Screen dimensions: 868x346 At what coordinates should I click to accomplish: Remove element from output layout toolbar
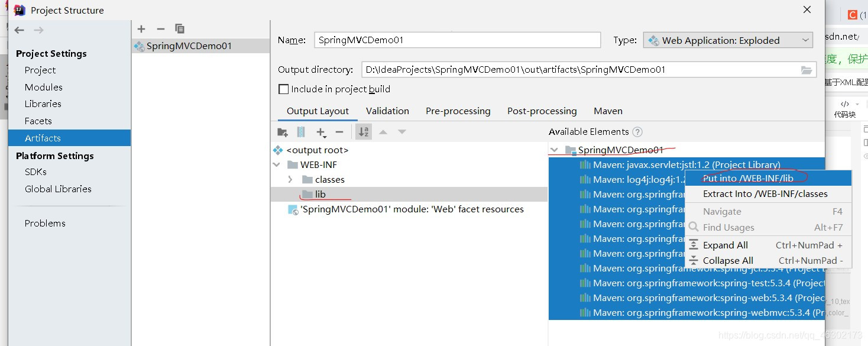pyautogui.click(x=339, y=132)
